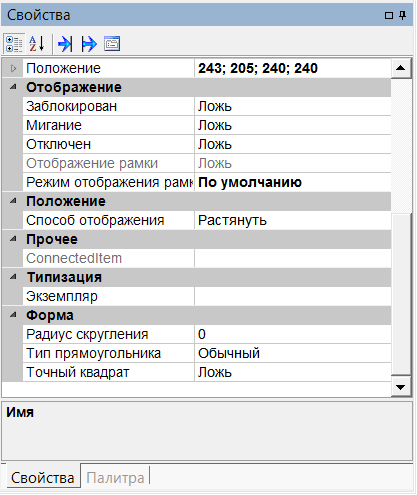Click the greyed Ложь value of Отображение рамки
The height and width of the screenshot is (495, 417).
tap(292, 163)
